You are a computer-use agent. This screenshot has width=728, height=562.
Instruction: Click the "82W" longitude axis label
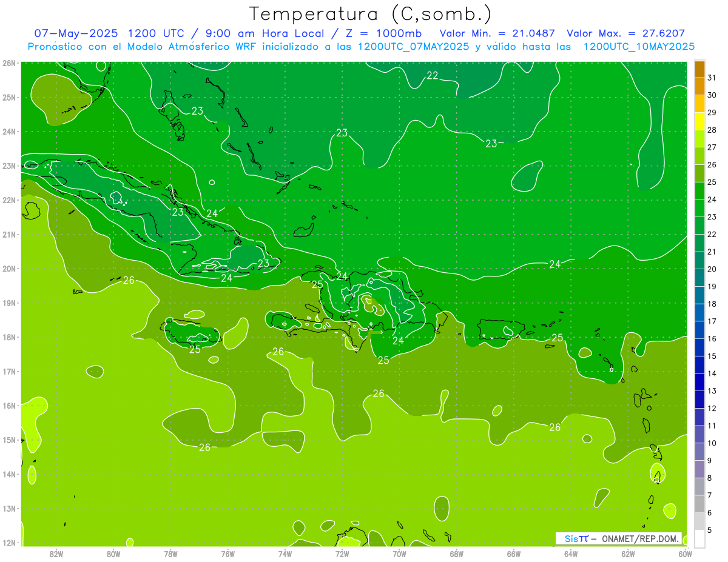point(56,554)
